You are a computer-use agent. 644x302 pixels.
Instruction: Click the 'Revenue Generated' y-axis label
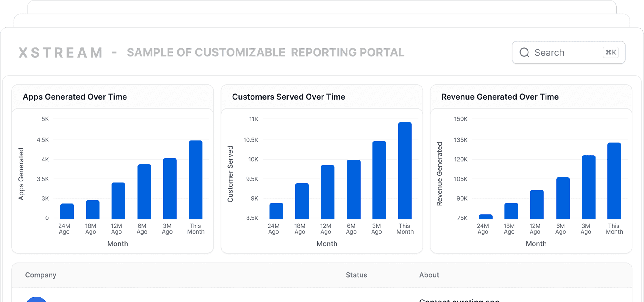(x=439, y=174)
